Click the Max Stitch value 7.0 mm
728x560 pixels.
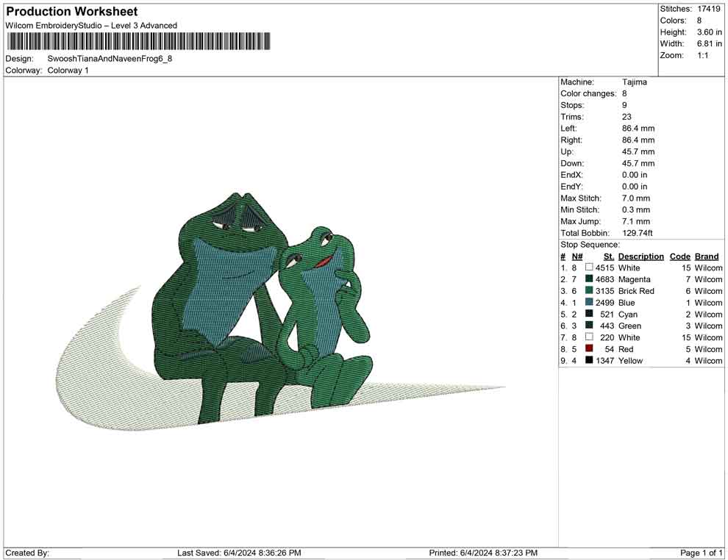(636, 198)
